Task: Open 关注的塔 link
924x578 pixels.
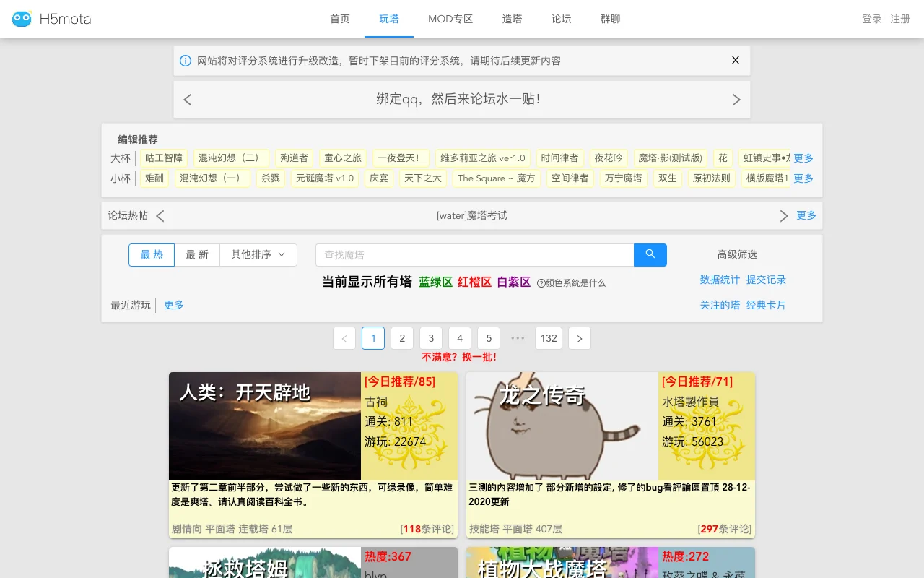Action: 720,305
